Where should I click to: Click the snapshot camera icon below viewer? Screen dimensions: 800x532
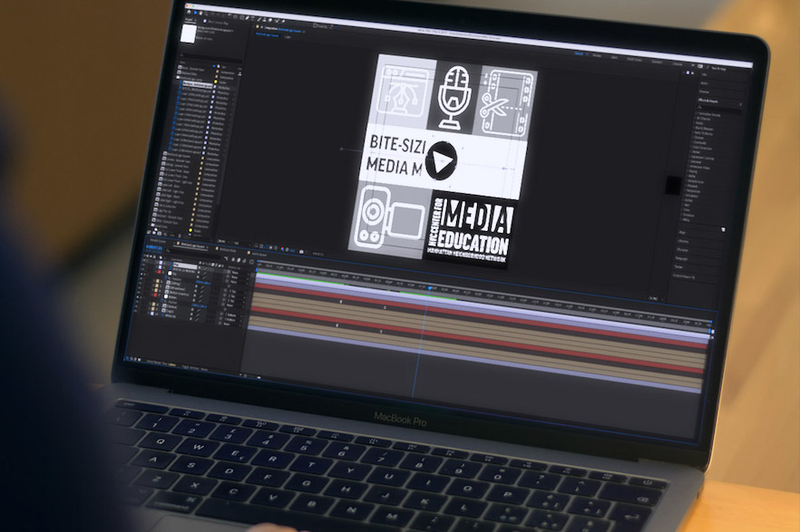tap(301, 252)
